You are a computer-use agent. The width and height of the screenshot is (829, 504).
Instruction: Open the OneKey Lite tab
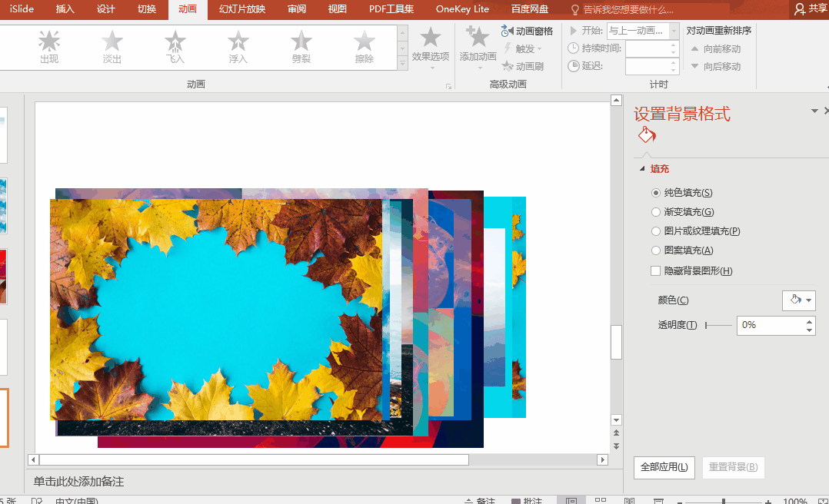click(462, 9)
